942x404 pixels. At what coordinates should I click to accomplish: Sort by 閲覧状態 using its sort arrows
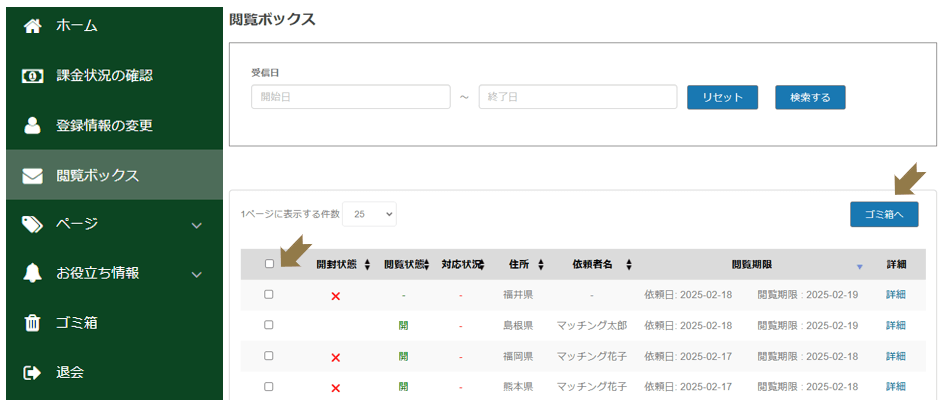427,265
